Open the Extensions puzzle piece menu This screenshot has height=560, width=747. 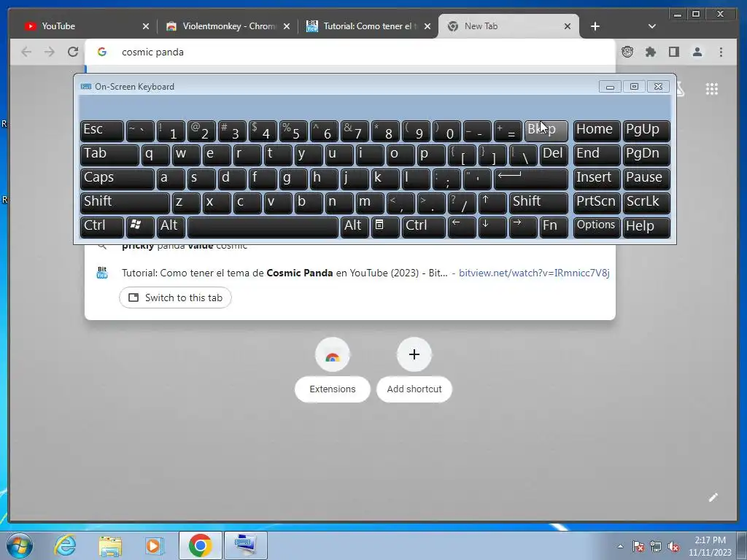click(x=651, y=52)
